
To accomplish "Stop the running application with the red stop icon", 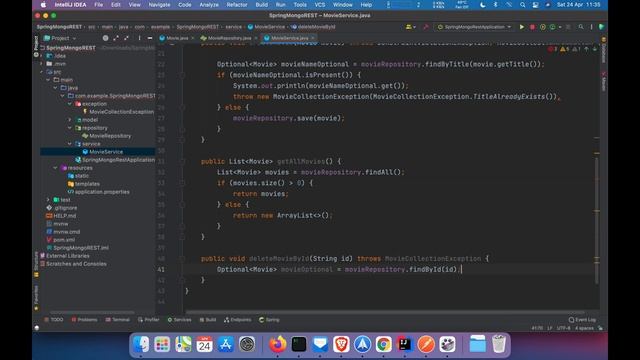I will pos(532,27).
